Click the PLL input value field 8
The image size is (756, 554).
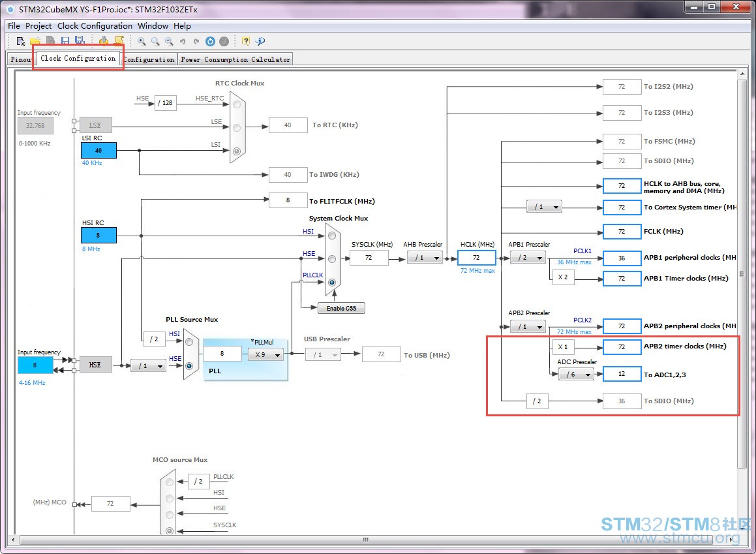(222, 354)
